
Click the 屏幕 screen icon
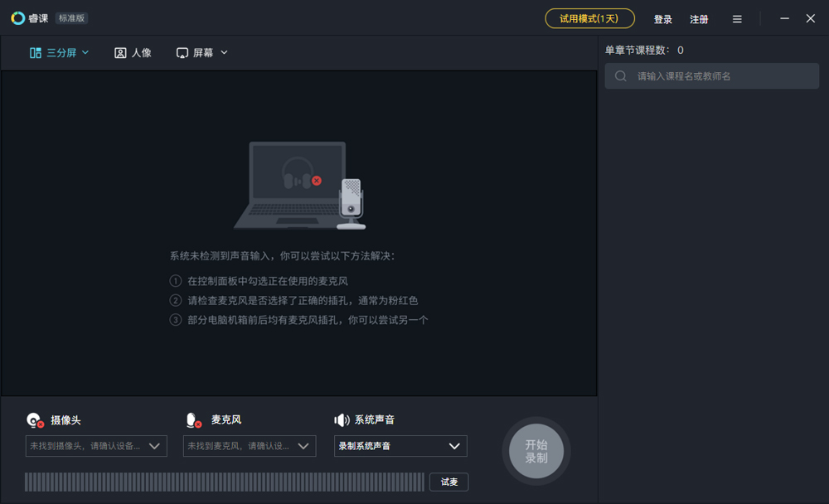(182, 53)
